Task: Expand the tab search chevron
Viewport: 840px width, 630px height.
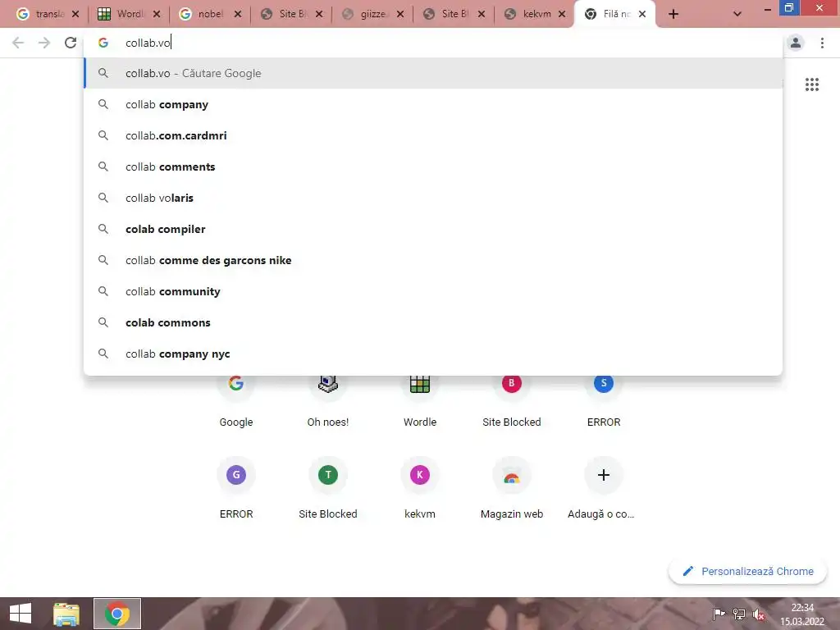Action: click(737, 15)
